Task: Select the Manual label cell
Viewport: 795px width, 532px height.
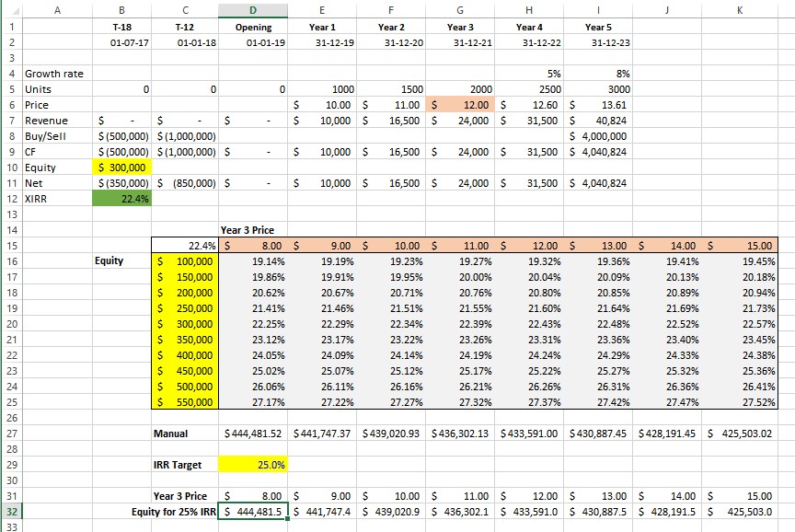Action: click(171, 434)
